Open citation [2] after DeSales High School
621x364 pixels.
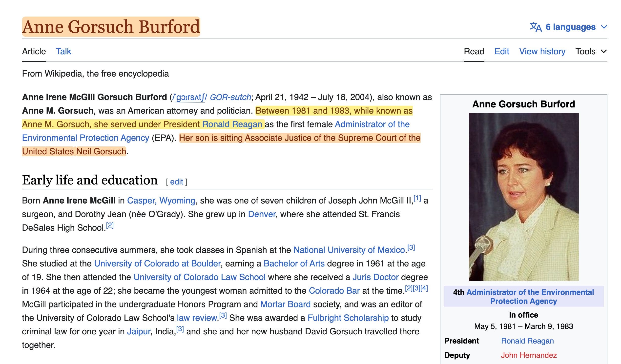tap(110, 225)
